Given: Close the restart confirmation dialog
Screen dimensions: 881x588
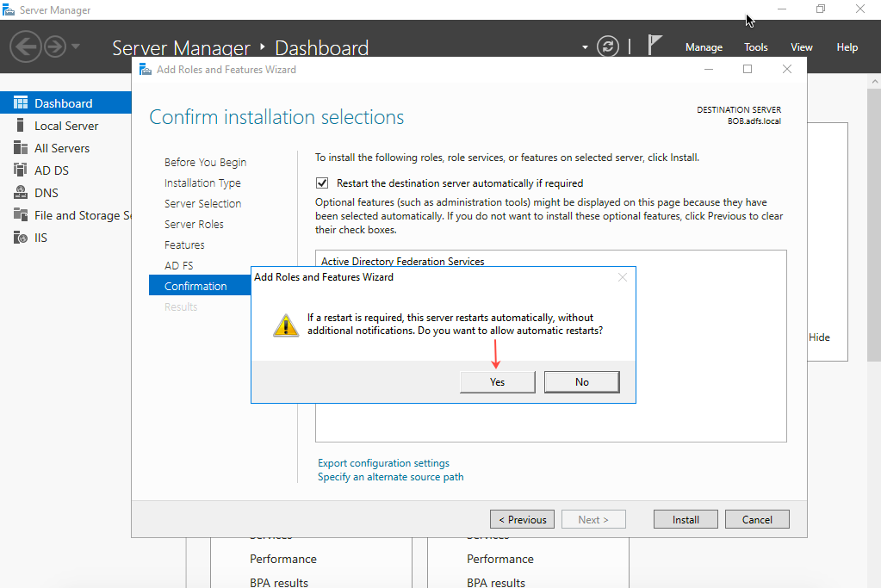Looking at the screenshot, I should [622, 277].
